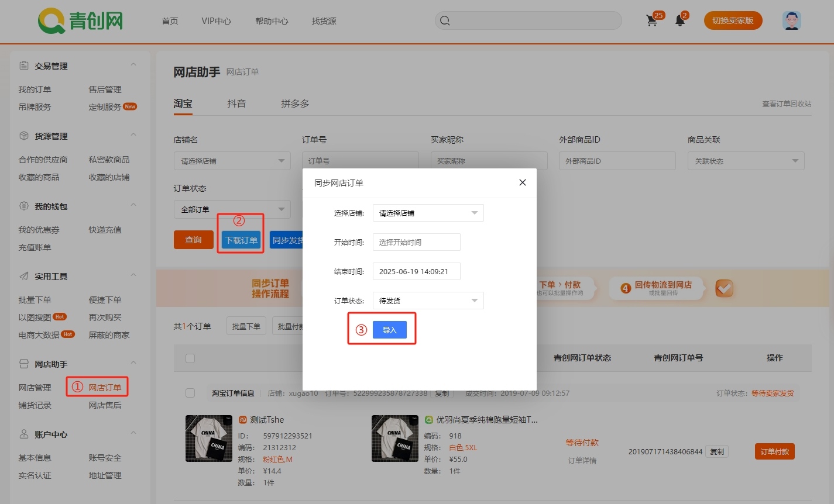Open the 关联状态 dropdown

pyautogui.click(x=746, y=161)
